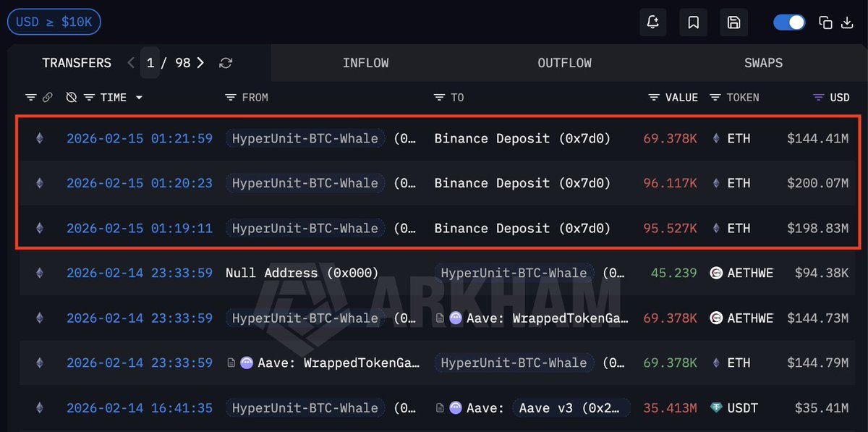Click the AETHWE token icon
Viewport: 868px width, 432px height.
click(717, 273)
